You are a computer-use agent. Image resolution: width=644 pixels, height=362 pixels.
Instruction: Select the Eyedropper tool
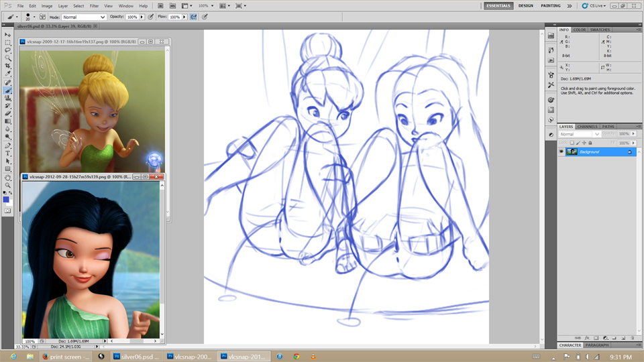(8, 74)
